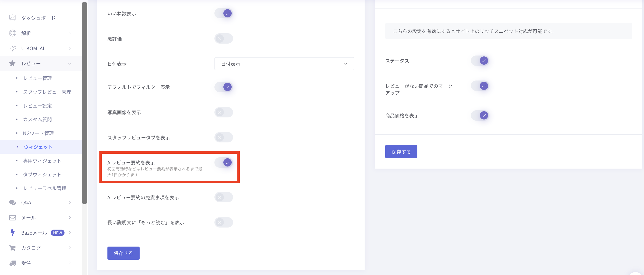Click the sidebar vertical scrollbar
The image size is (644, 275).
click(84, 102)
